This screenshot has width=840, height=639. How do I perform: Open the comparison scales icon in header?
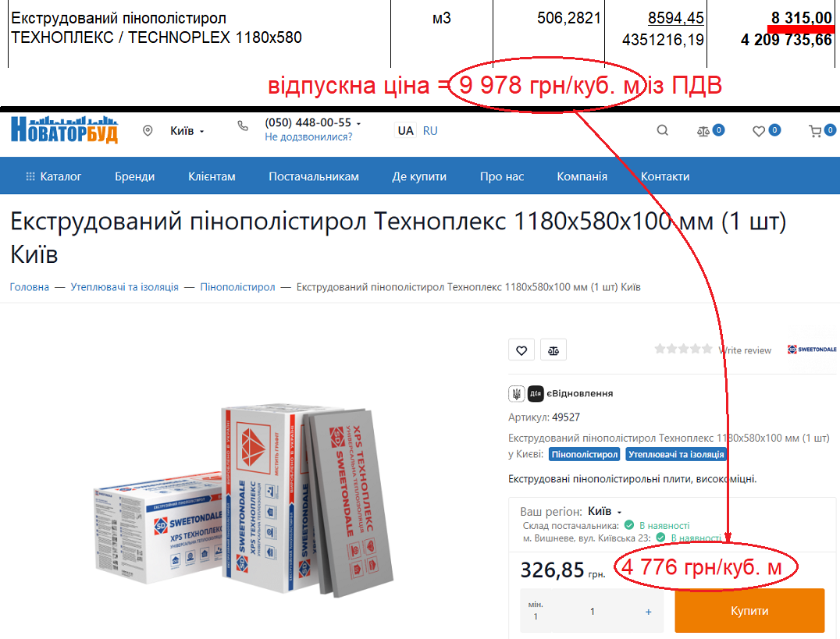(703, 131)
